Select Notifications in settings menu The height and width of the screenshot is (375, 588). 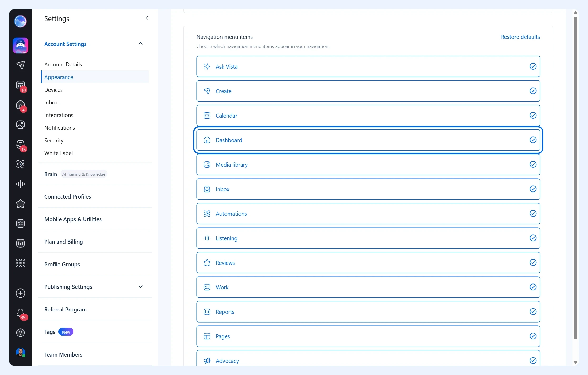point(60,128)
